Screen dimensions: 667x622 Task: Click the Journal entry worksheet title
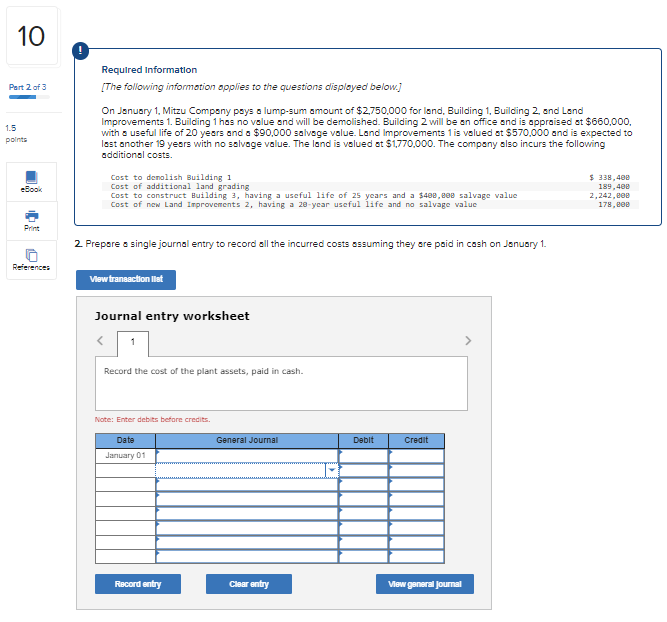point(172,316)
